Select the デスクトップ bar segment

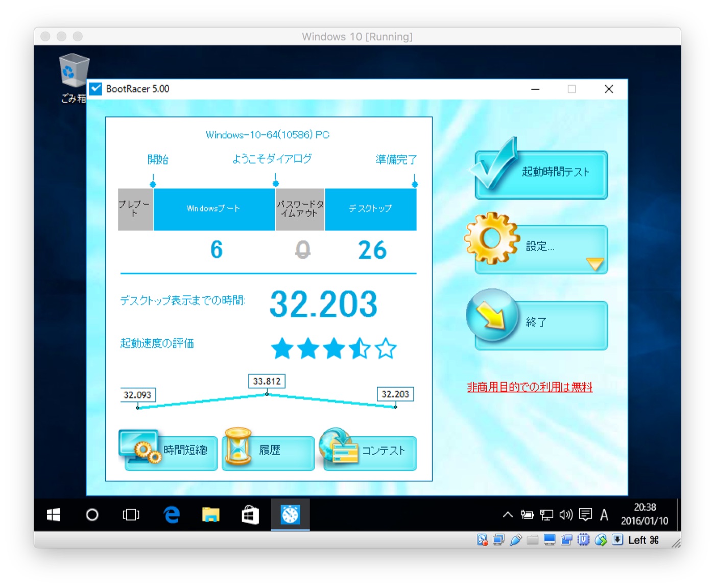[371, 209]
